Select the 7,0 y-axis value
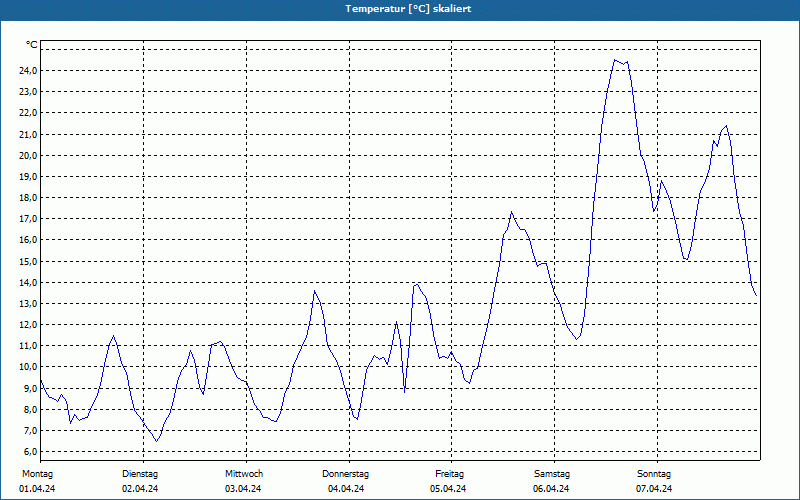 click(x=30, y=431)
